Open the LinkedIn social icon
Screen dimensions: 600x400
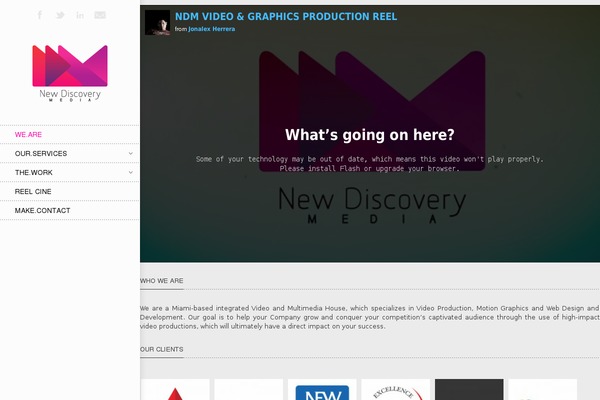[x=80, y=15]
